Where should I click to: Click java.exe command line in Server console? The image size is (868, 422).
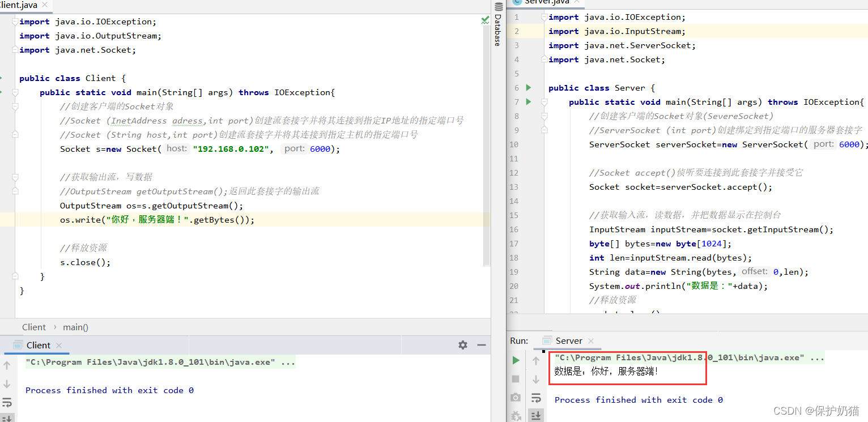click(690, 357)
